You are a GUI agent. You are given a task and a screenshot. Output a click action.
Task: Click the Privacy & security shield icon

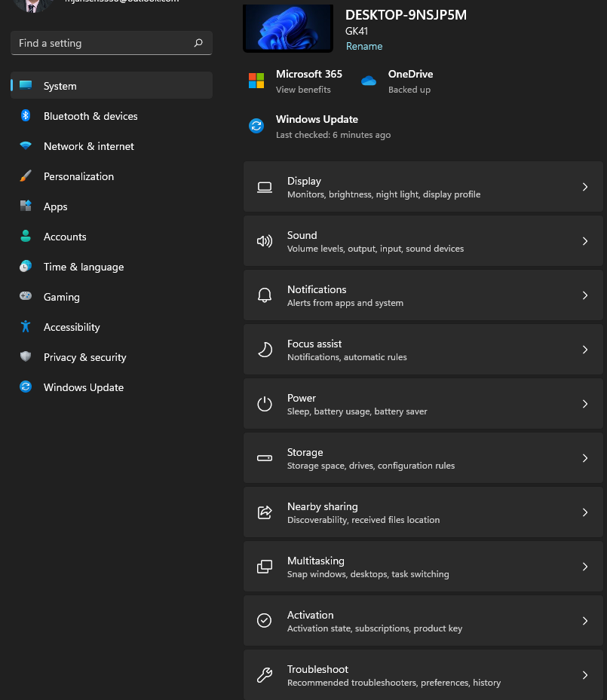pyautogui.click(x=26, y=356)
